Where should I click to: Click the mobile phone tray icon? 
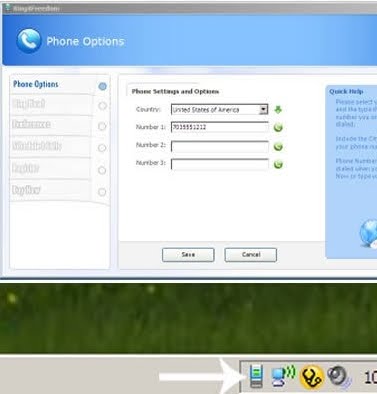[256, 376]
